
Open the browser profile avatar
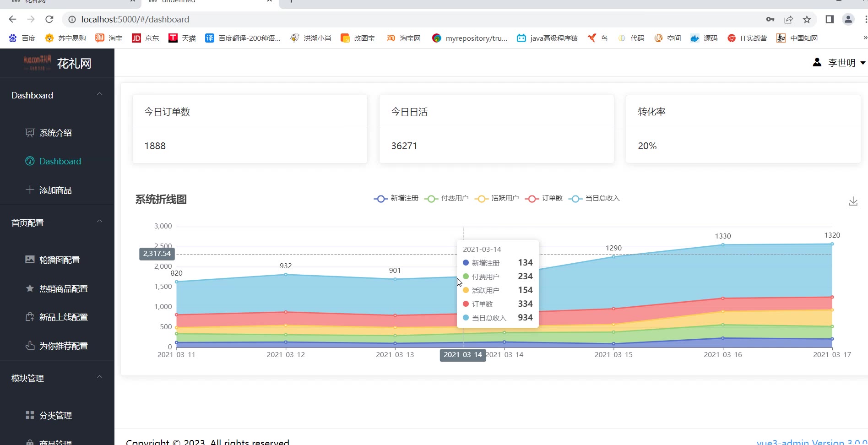848,19
